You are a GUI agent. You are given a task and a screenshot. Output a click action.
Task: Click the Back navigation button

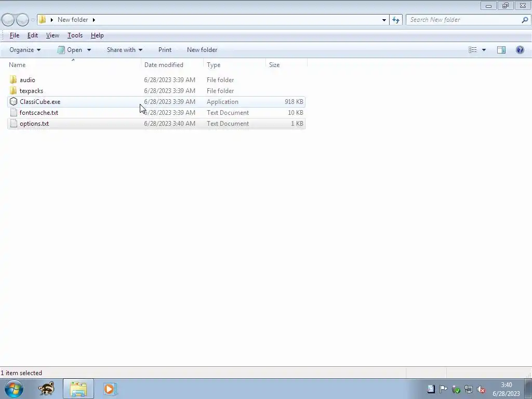[x=8, y=20]
